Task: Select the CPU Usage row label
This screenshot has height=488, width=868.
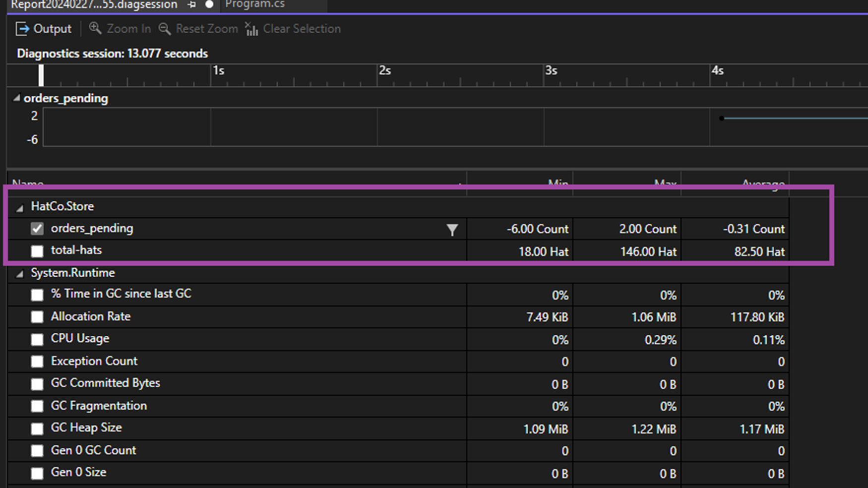Action: coord(80,338)
